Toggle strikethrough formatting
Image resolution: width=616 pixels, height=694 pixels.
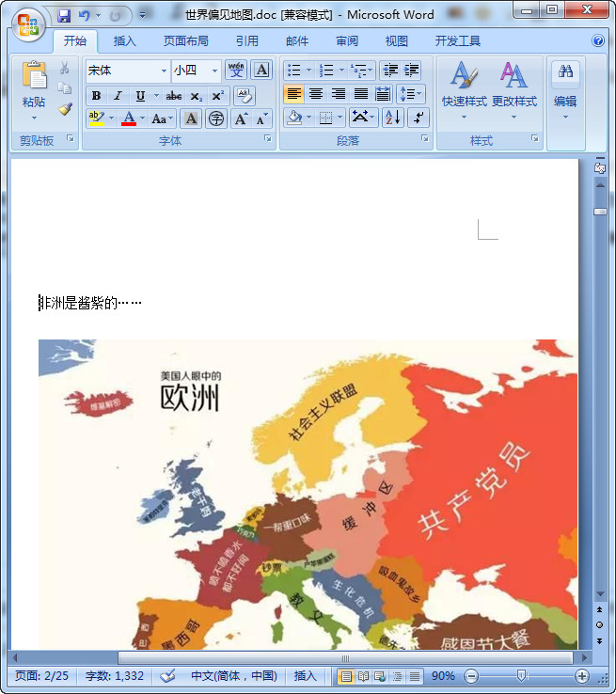click(x=173, y=96)
